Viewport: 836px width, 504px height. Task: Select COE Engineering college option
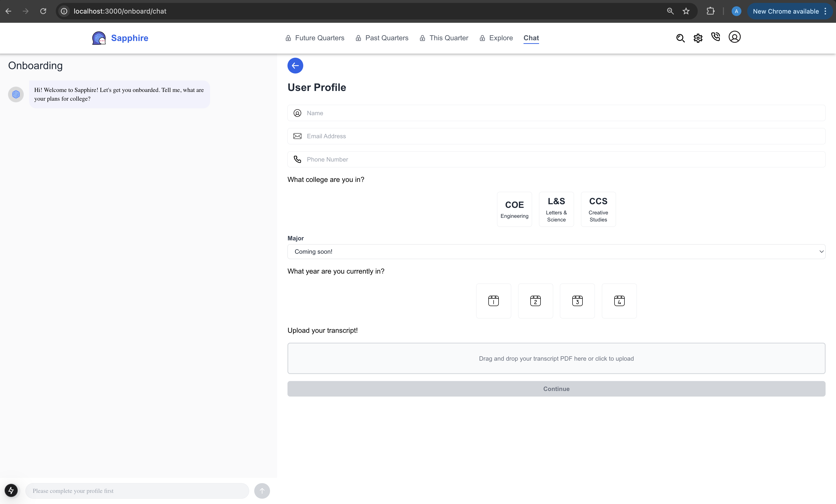pos(514,209)
